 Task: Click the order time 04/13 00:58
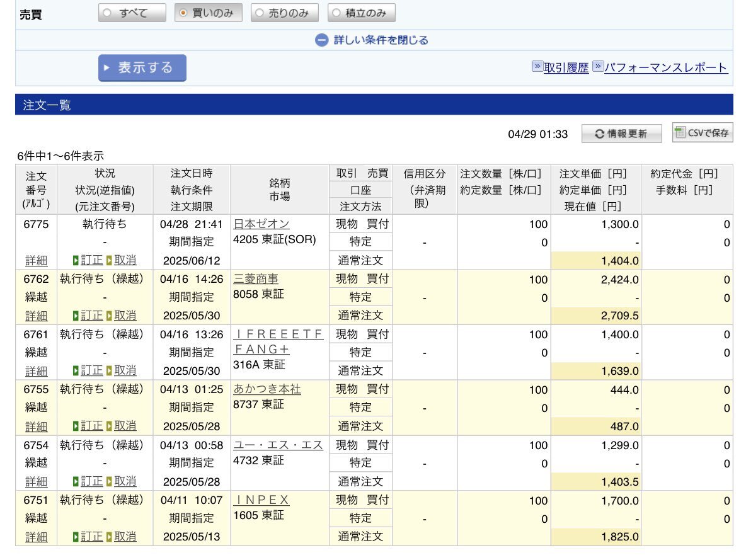point(192,445)
